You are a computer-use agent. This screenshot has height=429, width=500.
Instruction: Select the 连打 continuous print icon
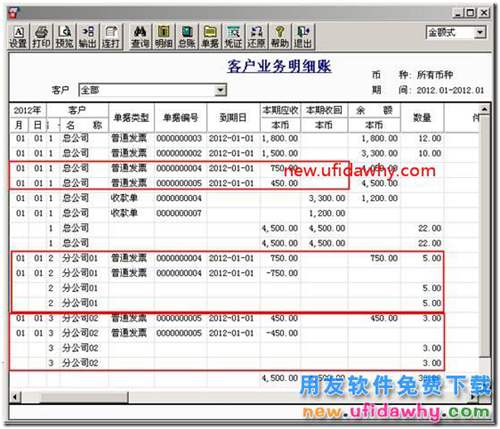111,37
